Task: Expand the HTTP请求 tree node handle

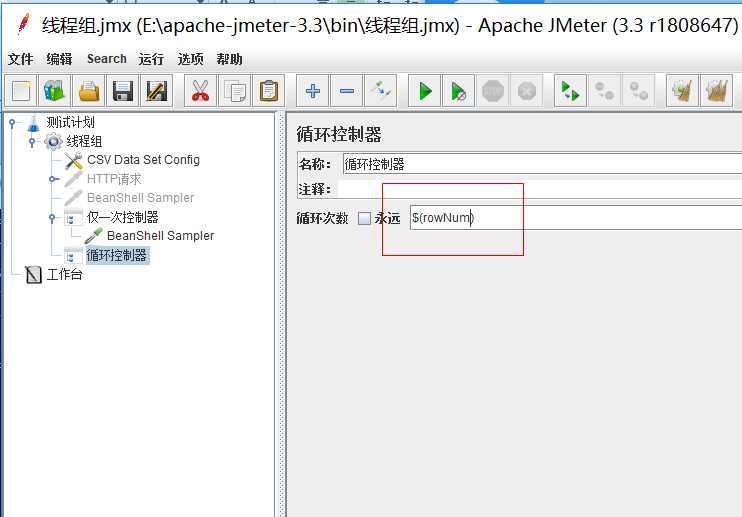Action: [53, 179]
